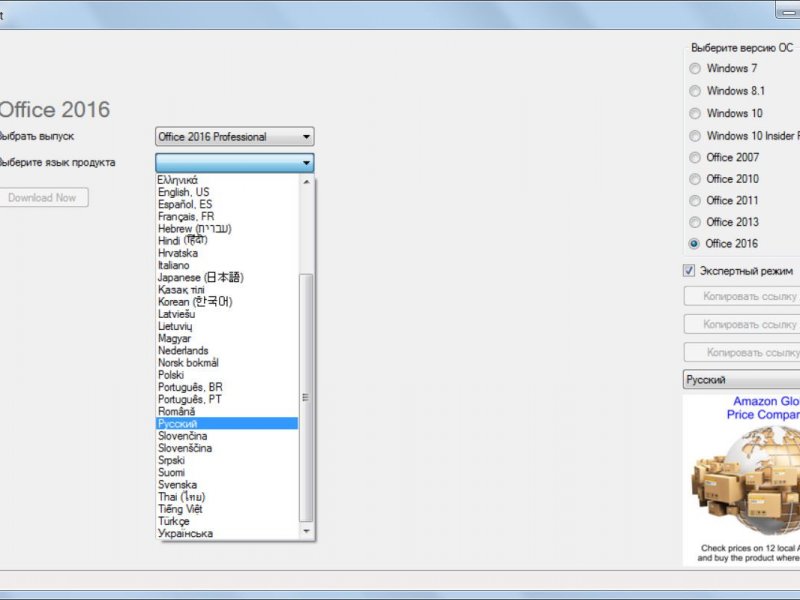Select Română language option
Image resolution: width=800 pixels, height=600 pixels.
tap(227, 412)
